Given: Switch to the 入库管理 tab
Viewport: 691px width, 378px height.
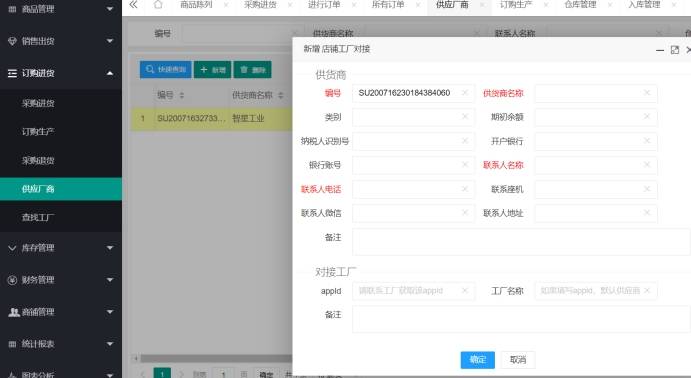Looking at the screenshot, I should (x=644, y=5).
